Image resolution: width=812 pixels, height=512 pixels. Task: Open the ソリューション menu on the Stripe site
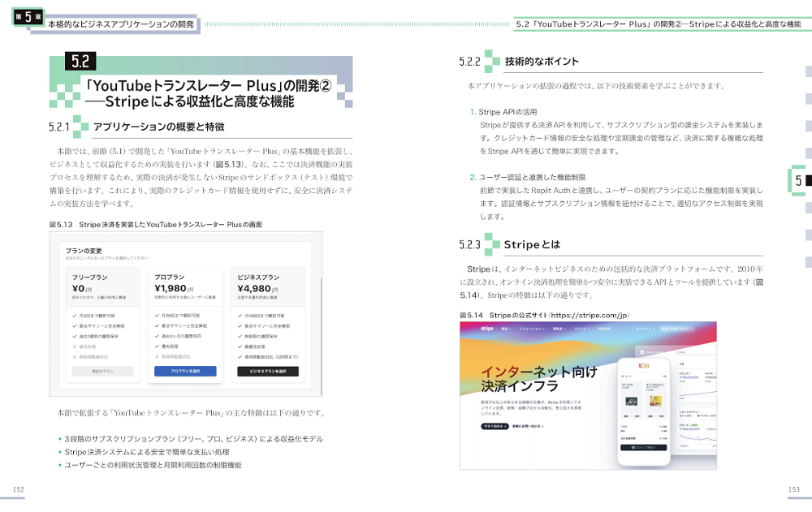click(532, 329)
